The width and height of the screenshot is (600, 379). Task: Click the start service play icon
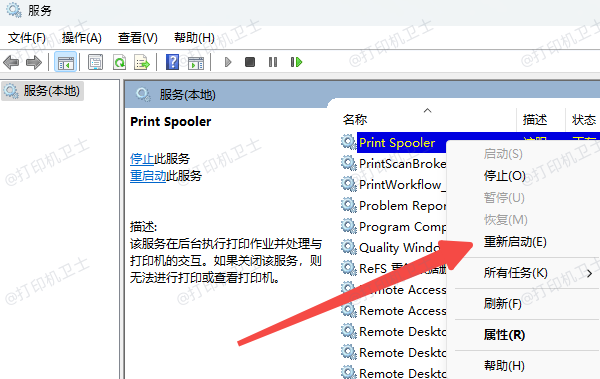[x=228, y=62]
